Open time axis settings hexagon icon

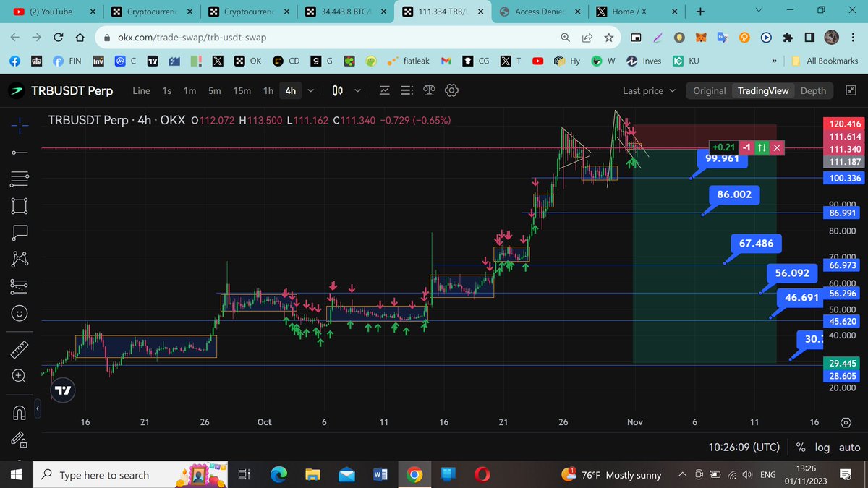tap(846, 422)
